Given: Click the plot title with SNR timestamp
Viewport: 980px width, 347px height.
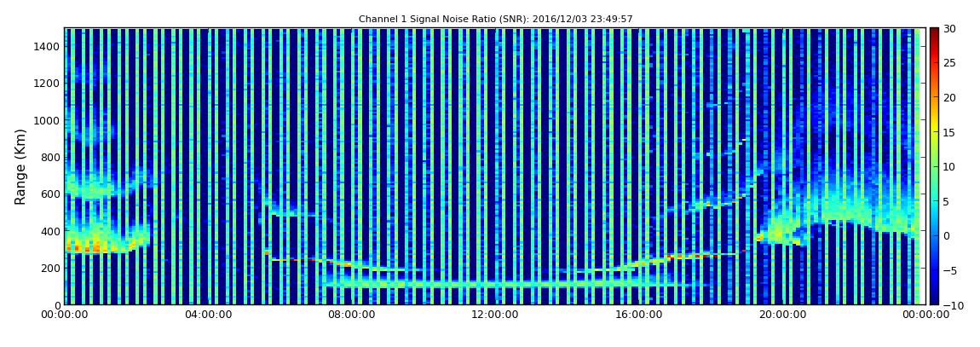Looking at the screenshot, I should tap(496, 19).
